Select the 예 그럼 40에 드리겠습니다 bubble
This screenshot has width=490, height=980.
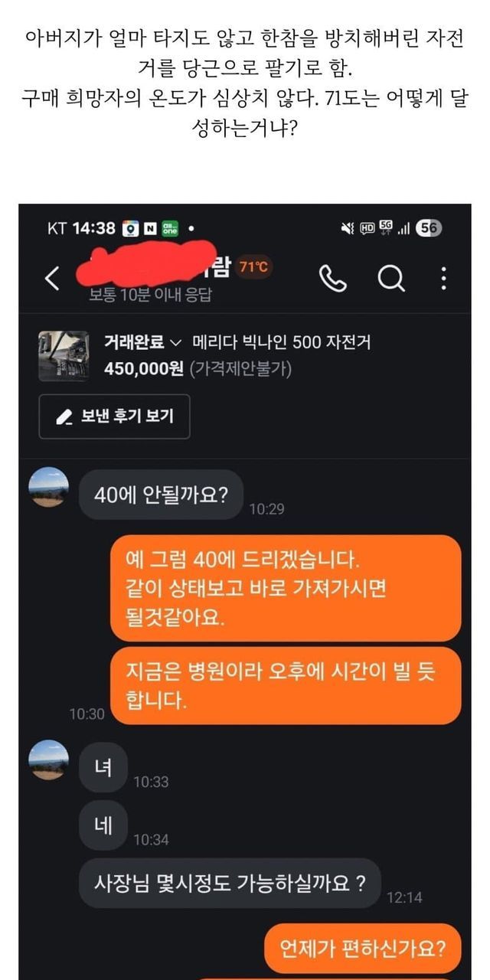286,588
